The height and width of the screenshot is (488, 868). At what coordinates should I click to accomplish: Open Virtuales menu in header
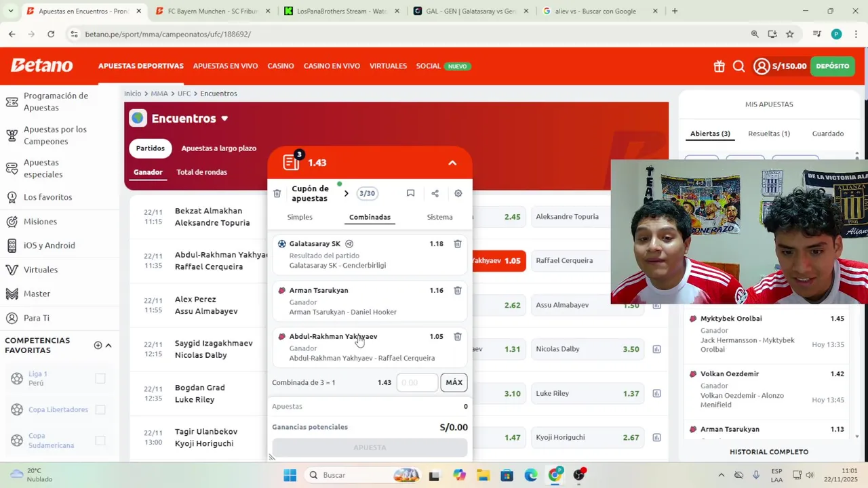388,66
